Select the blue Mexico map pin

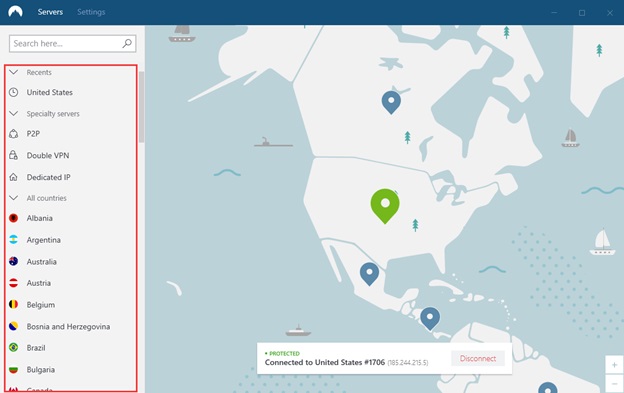tap(369, 274)
